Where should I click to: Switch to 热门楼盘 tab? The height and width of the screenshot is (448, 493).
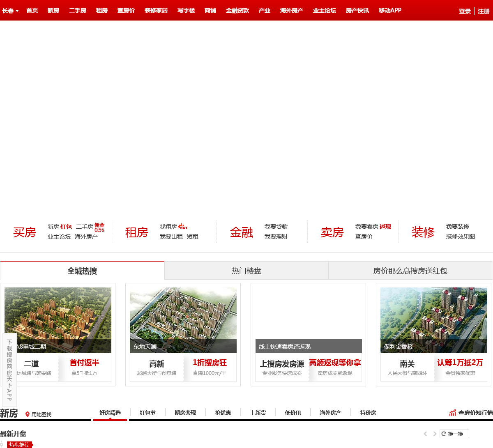(246, 271)
